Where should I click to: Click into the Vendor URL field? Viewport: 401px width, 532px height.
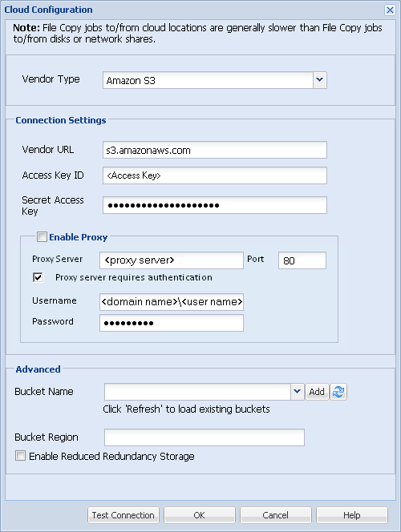(215, 150)
